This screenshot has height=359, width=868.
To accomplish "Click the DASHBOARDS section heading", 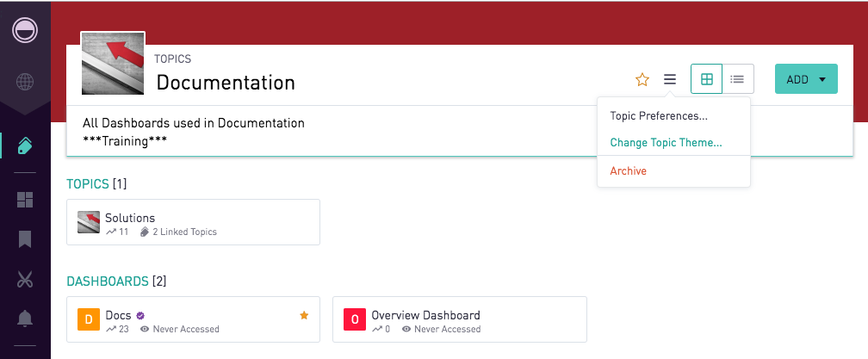I will coord(108,282).
